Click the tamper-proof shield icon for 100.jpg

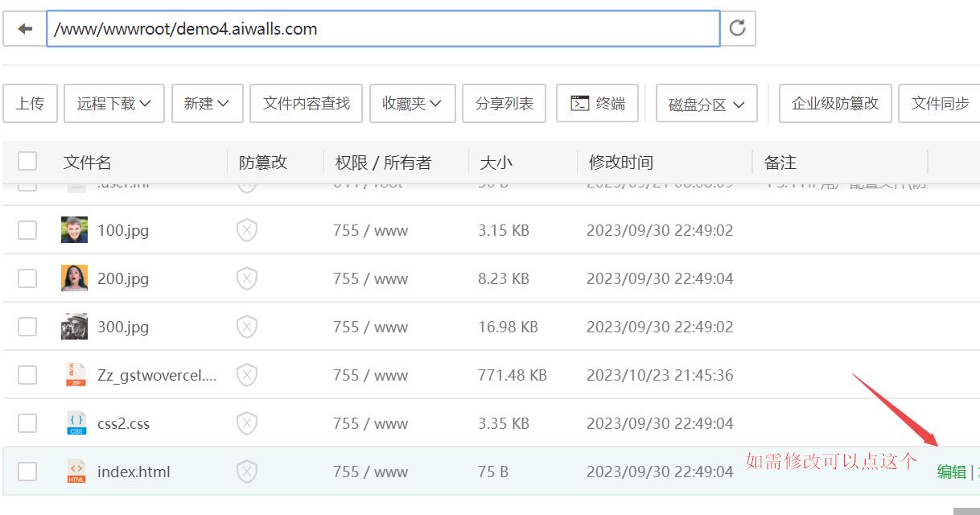(247, 230)
